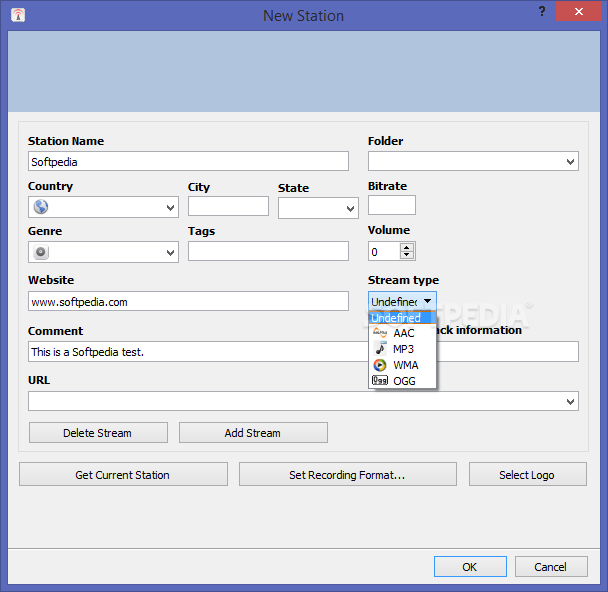Expand the Country dropdown arrow
608x592 pixels.
pyautogui.click(x=170, y=207)
